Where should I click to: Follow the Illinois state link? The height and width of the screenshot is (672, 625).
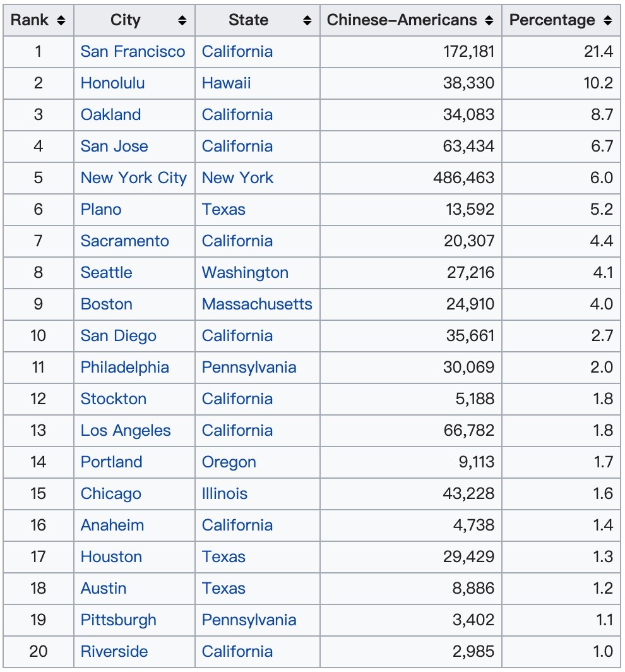coord(224,494)
